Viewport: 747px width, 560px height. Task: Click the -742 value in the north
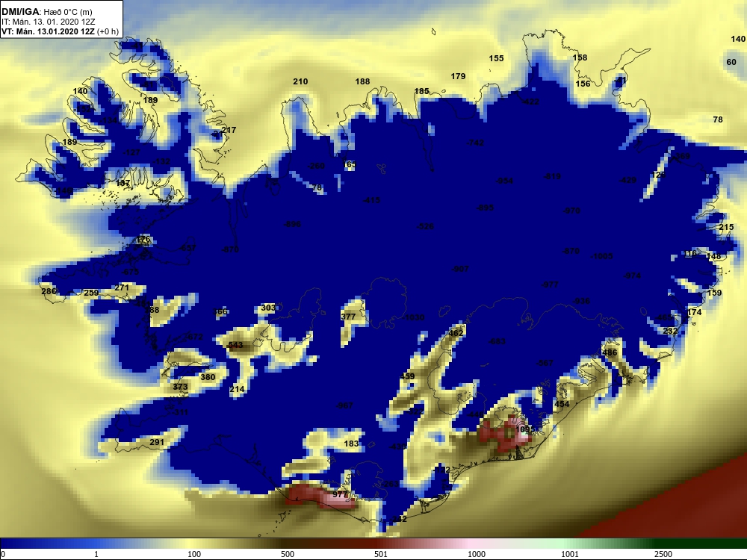(x=475, y=143)
